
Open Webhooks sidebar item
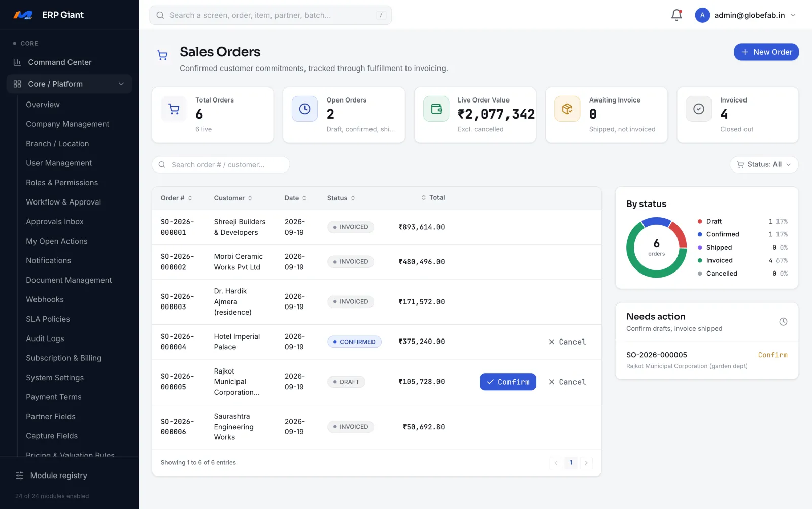point(45,299)
